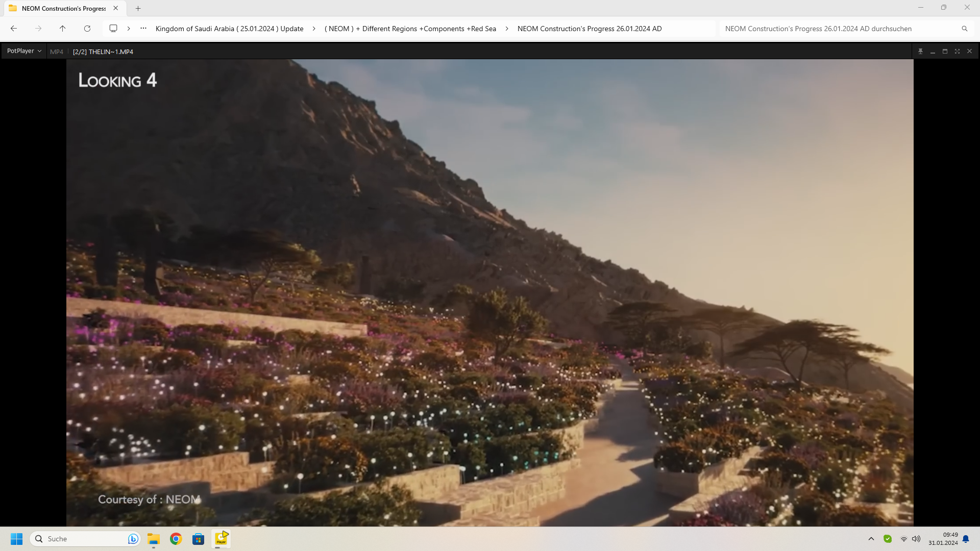The image size is (980, 551).
Task: Show hidden breadcrumb folders via ellipsis
Action: pos(143,29)
